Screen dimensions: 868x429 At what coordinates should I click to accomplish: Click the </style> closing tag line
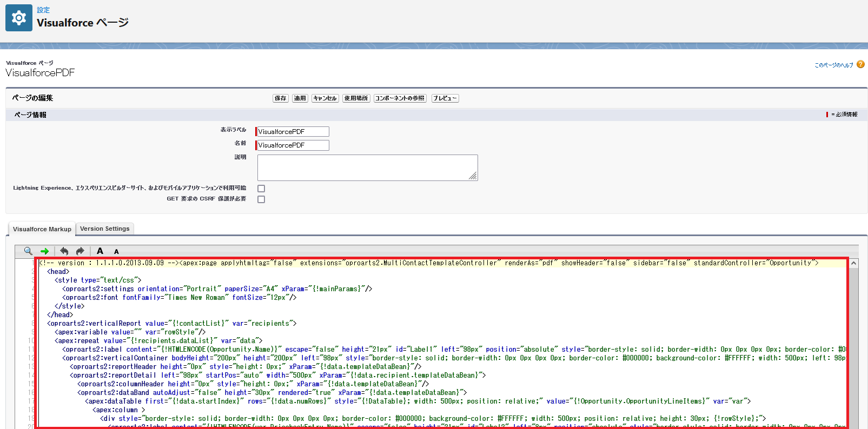click(70, 306)
